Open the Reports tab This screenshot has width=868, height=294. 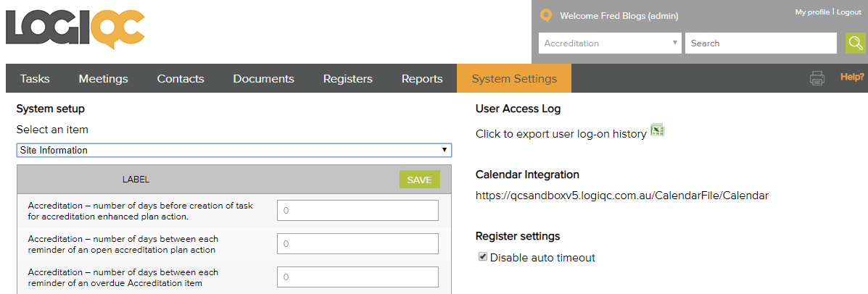click(x=422, y=79)
